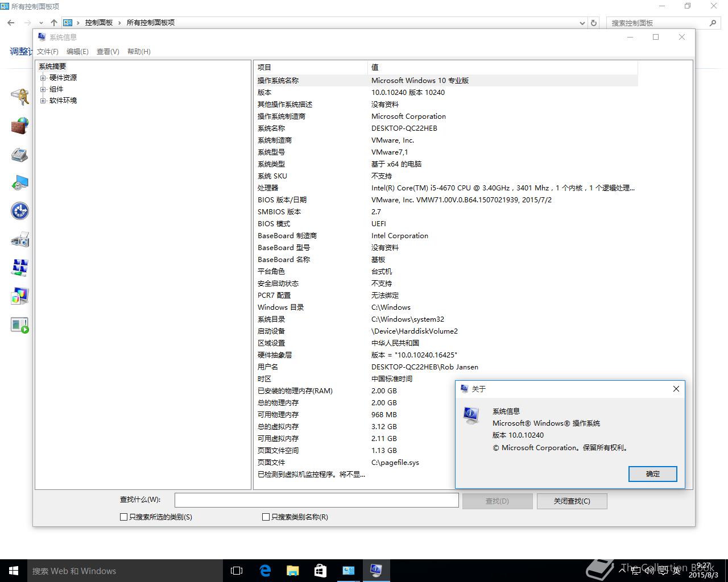
Task: Click 搜索 Web 和 Windows taskbar search
Action: (125, 571)
